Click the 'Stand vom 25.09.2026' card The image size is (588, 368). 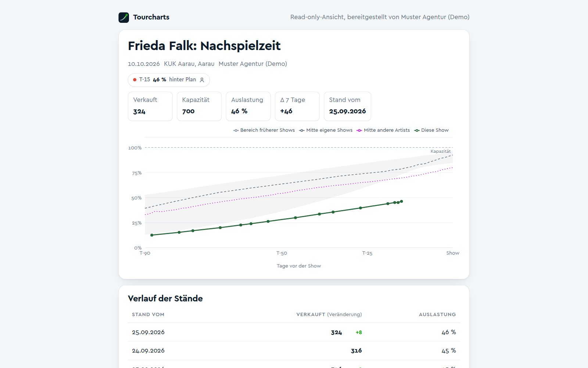(347, 106)
